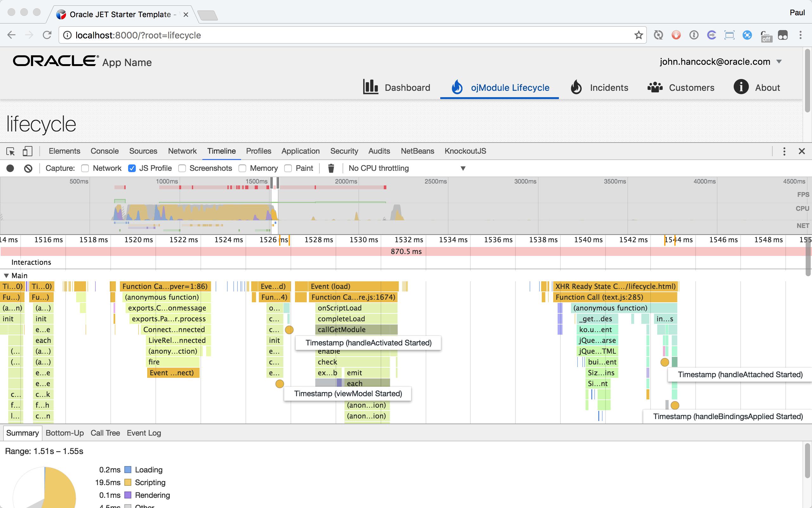The width and height of the screenshot is (812, 508).
Task: Enable the Network capture checkbox
Action: (x=85, y=168)
